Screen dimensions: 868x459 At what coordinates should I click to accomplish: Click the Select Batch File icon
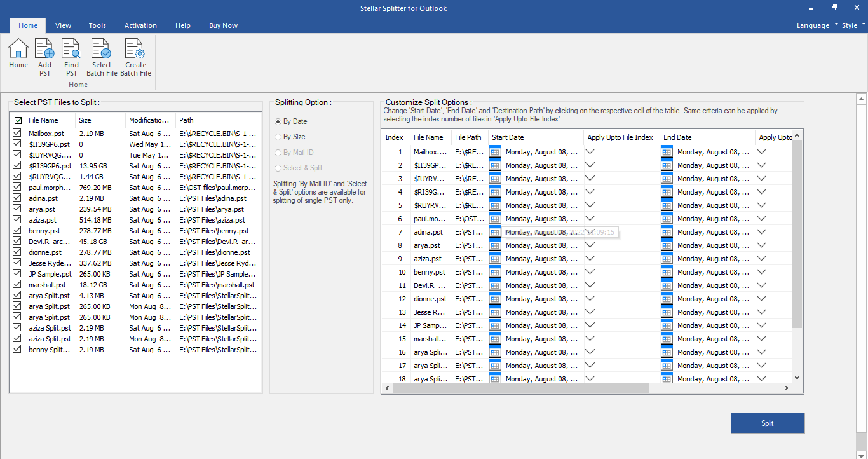click(x=102, y=57)
